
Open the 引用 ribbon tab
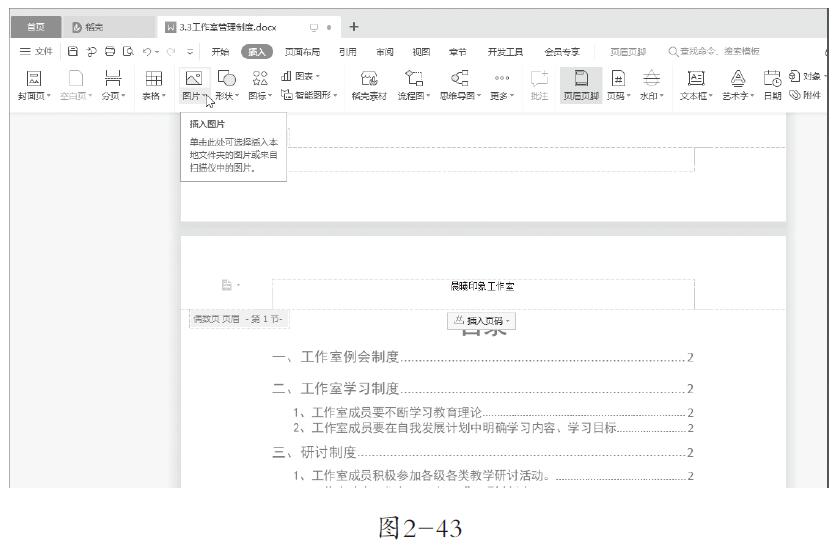[x=348, y=52]
